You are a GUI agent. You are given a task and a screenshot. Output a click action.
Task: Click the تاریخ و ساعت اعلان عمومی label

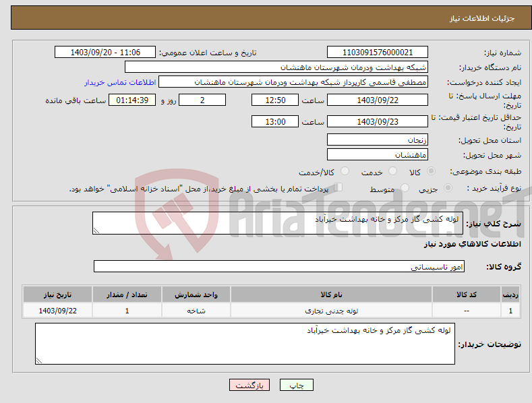[x=208, y=53]
